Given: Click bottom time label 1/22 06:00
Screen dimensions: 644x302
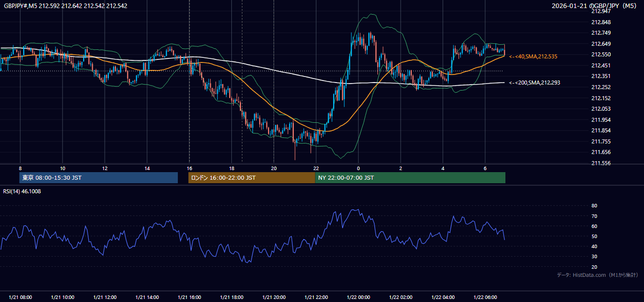Looking at the screenshot, I should 485,297.
